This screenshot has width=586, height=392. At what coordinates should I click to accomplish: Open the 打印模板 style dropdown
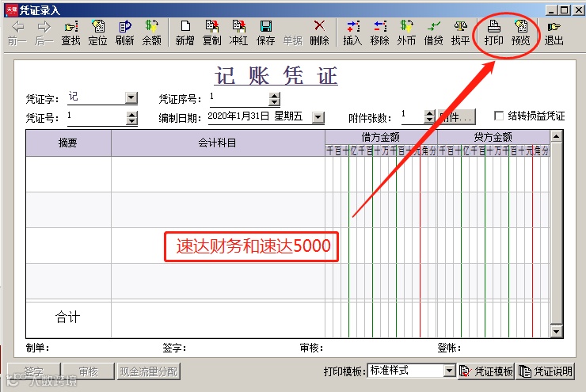[450, 371]
